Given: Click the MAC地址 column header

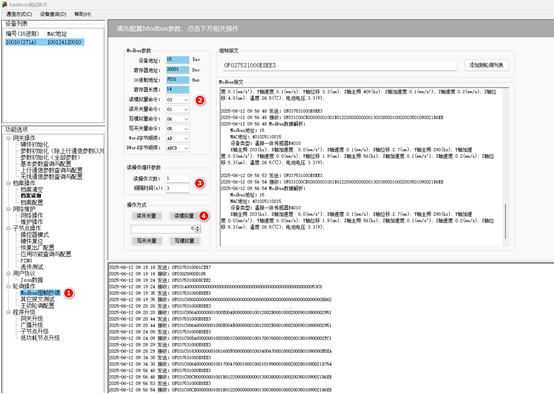Looking at the screenshot, I should point(57,34).
